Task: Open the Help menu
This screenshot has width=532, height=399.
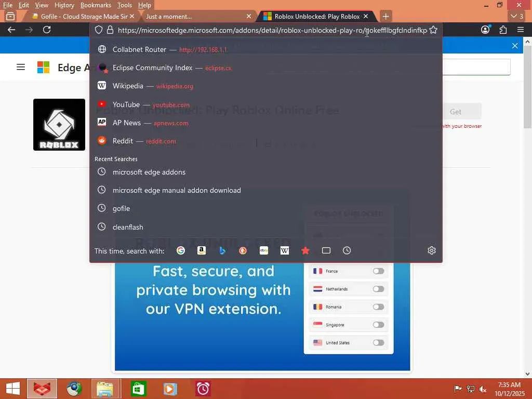Action: (144, 5)
